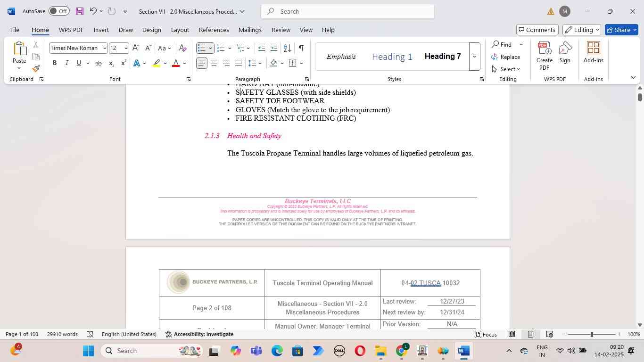Click the Shading paint bucket icon
644x362 pixels.
(273, 63)
